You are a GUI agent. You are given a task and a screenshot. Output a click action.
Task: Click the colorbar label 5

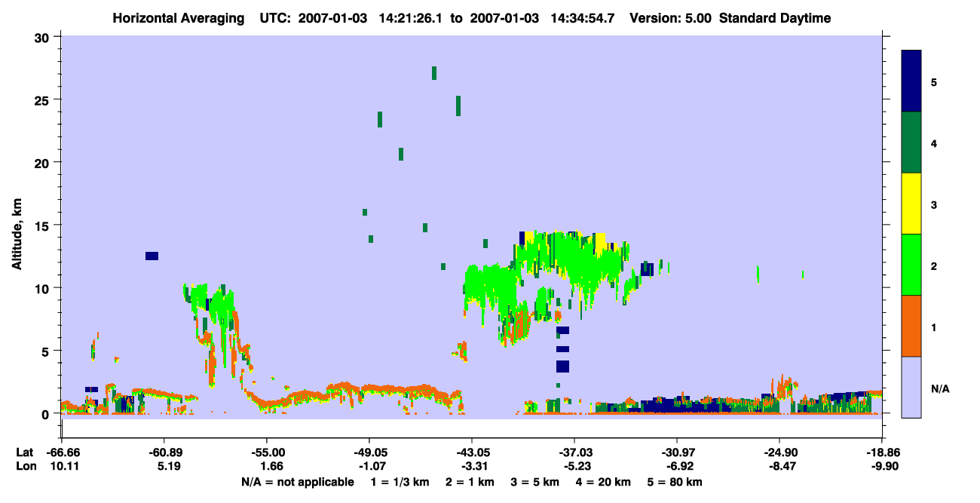934,81
